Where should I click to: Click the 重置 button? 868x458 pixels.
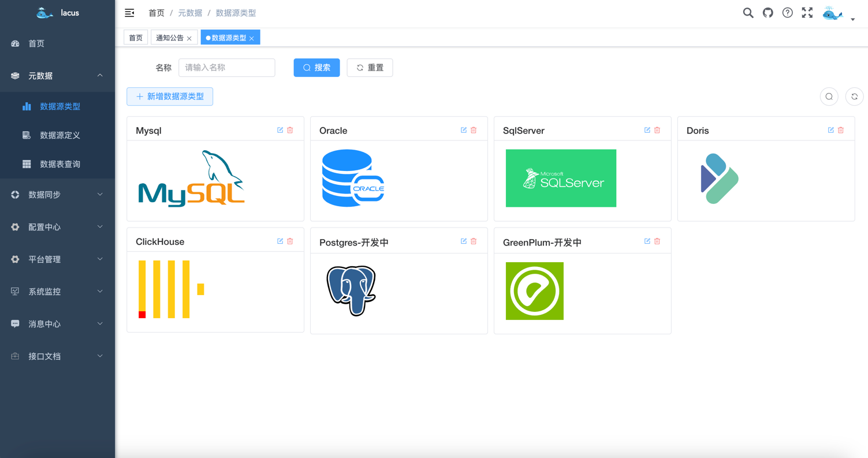tap(370, 68)
